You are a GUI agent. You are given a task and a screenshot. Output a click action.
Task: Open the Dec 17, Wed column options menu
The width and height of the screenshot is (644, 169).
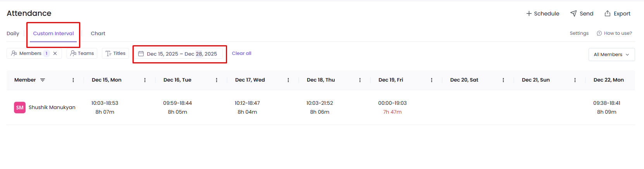coord(288,80)
